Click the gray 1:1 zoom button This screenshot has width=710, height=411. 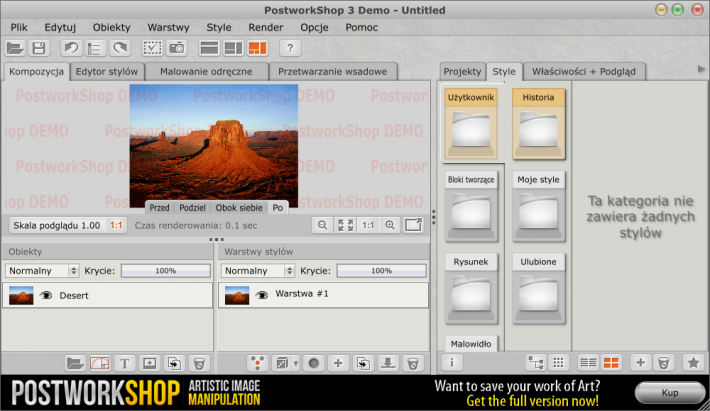pos(368,225)
